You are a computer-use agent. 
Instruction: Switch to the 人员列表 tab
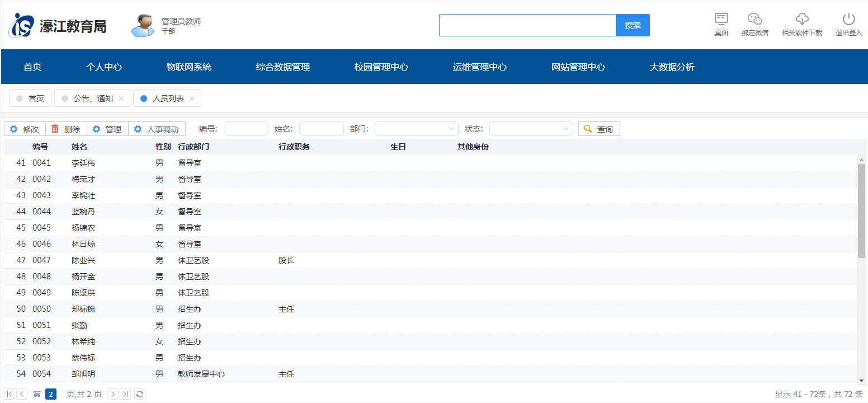pyautogui.click(x=167, y=99)
